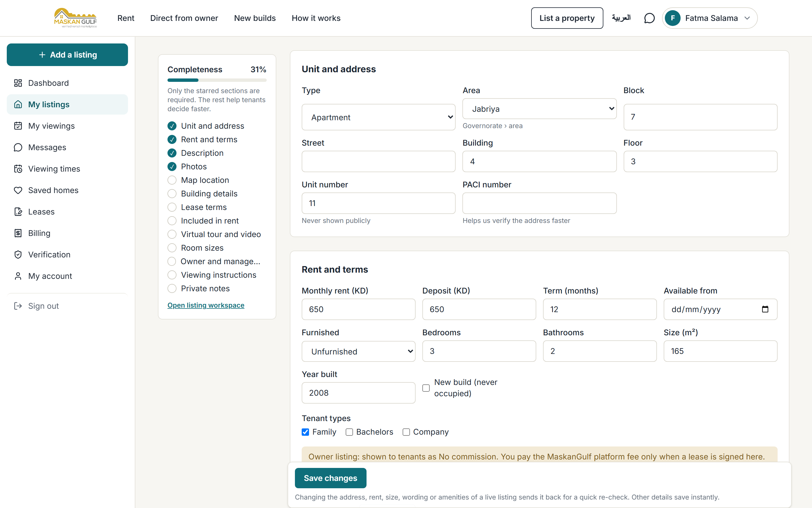Open How it works page
Screen dimensions: 812x508
click(x=316, y=18)
